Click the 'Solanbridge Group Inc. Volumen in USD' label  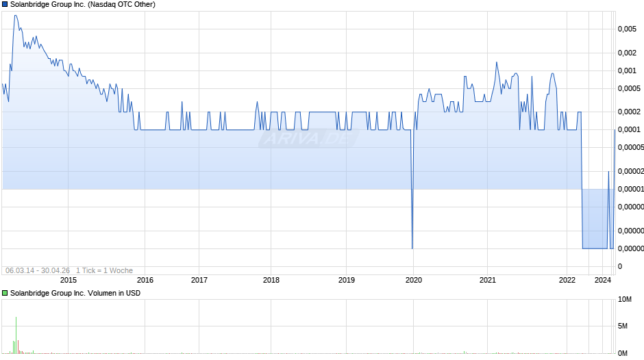75,293
